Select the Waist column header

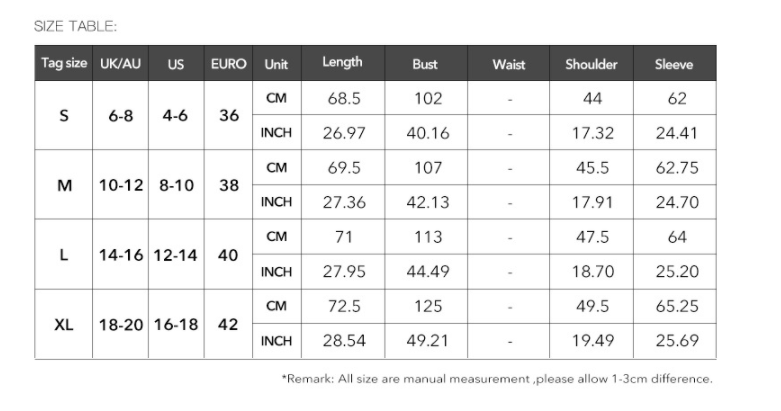coord(509,64)
